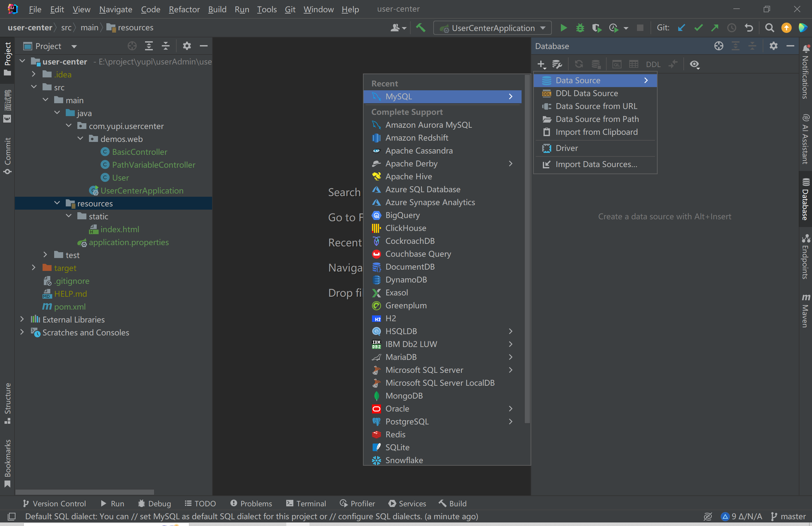Image resolution: width=812 pixels, height=526 pixels.
Task: Click the Database new plus icon
Action: pyautogui.click(x=541, y=65)
